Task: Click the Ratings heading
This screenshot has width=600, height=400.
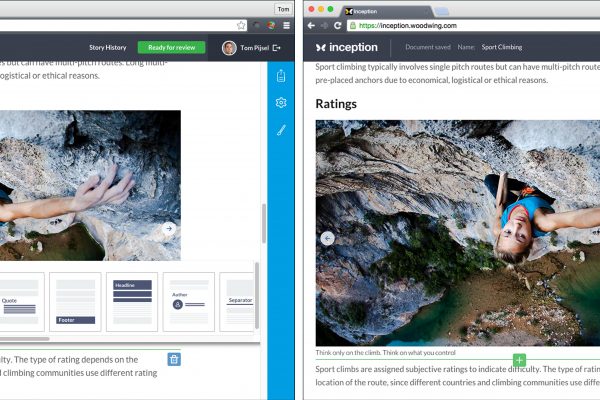Action: (336, 104)
